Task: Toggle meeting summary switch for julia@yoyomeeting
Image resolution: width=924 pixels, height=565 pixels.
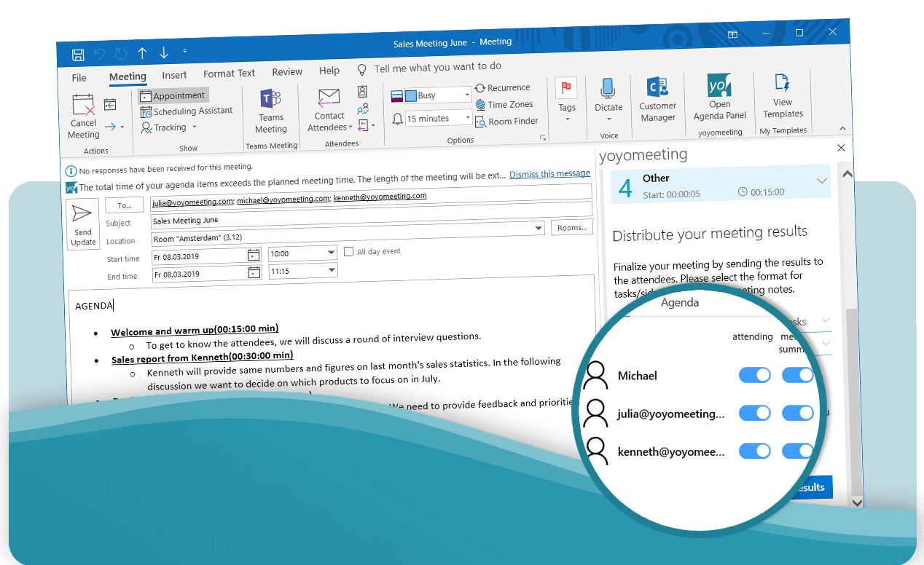Action: pyautogui.click(x=798, y=413)
